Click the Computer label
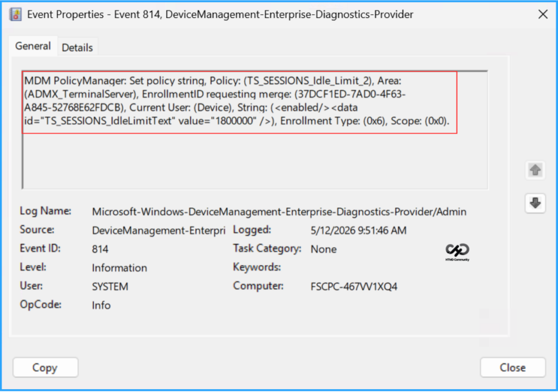This screenshot has height=392, width=558. [x=258, y=286]
